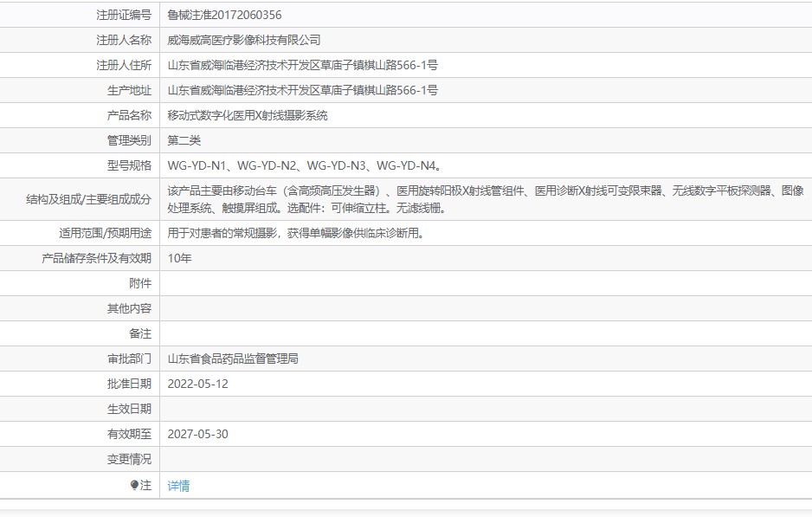Select product name 移动式数字化医用X射线摄影系统

(x=248, y=115)
